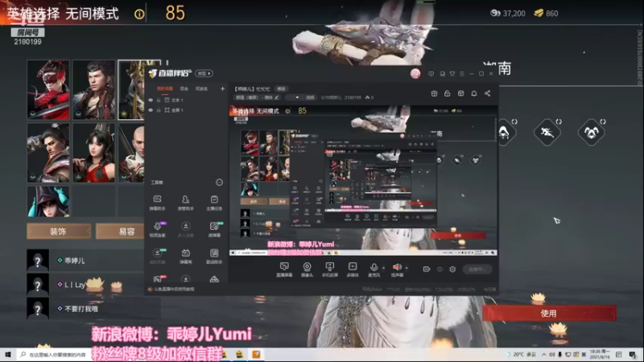The width and height of the screenshot is (644, 362).
Task: Toggle preview eye icon beside settings gear
Action: 440,269
